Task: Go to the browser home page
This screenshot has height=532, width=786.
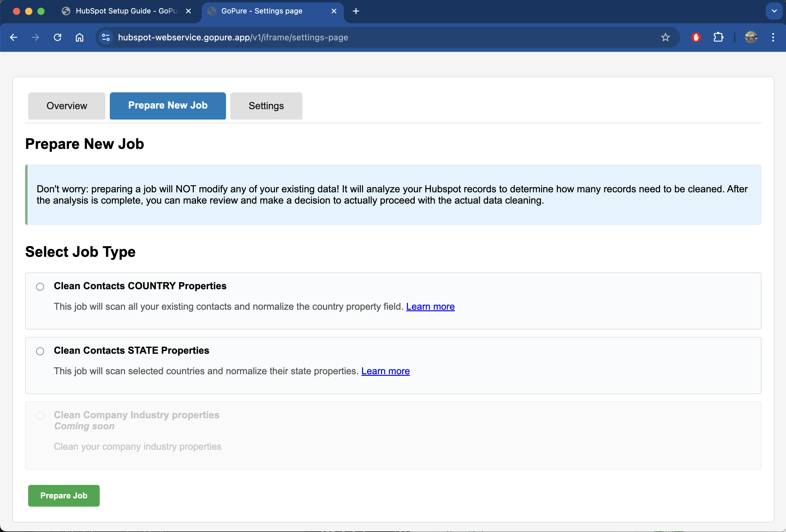Action: [80, 37]
